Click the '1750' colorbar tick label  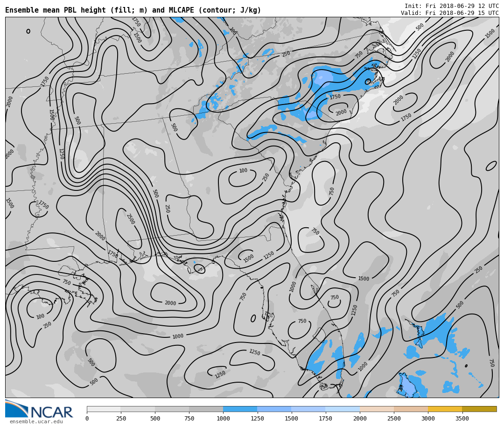(326, 418)
